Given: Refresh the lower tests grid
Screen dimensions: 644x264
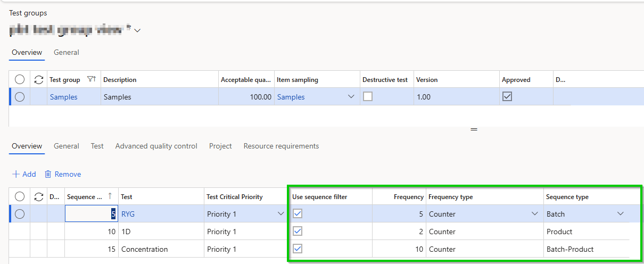Looking at the screenshot, I should pos(38,197).
